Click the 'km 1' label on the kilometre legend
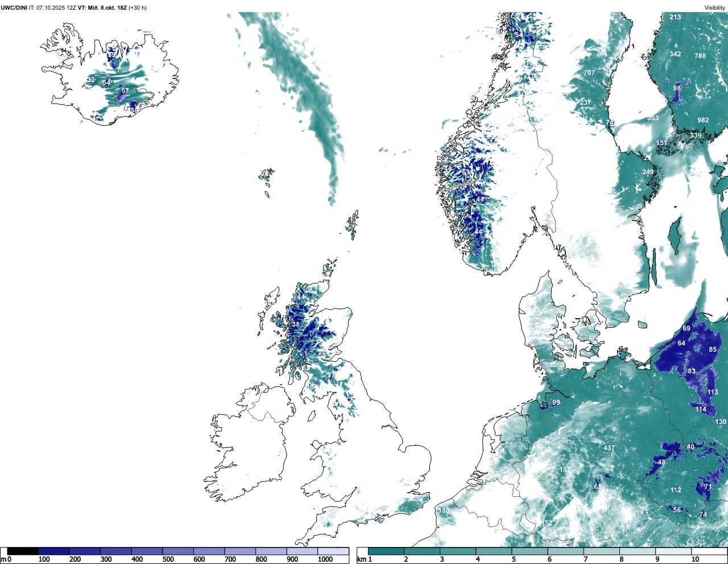This screenshot has width=728, height=564. pyautogui.click(x=365, y=559)
